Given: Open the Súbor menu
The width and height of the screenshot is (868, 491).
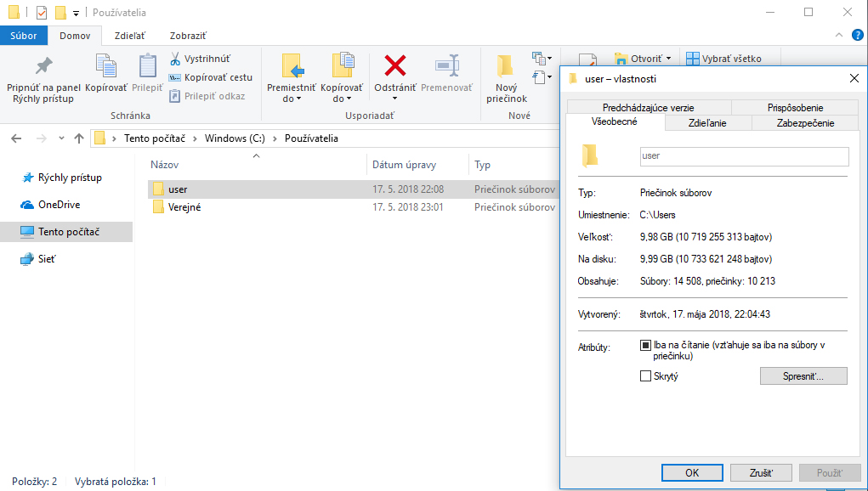Looking at the screenshot, I should click(x=23, y=36).
